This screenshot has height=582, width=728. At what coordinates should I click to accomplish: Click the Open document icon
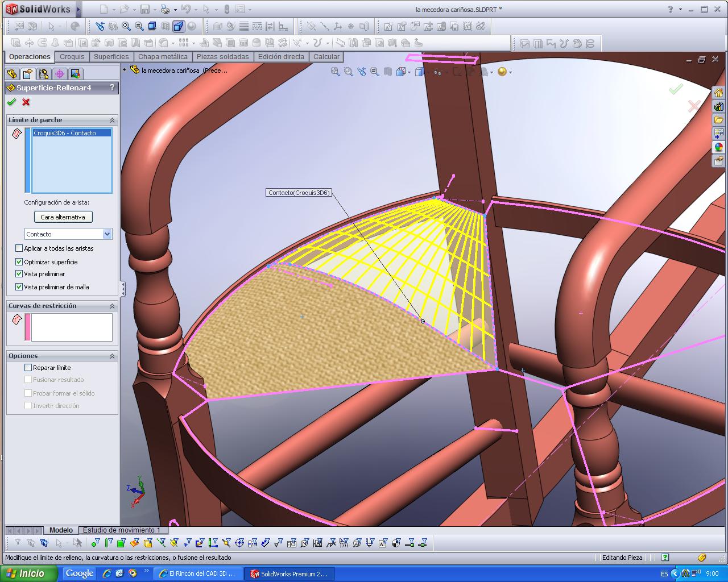pos(125,9)
